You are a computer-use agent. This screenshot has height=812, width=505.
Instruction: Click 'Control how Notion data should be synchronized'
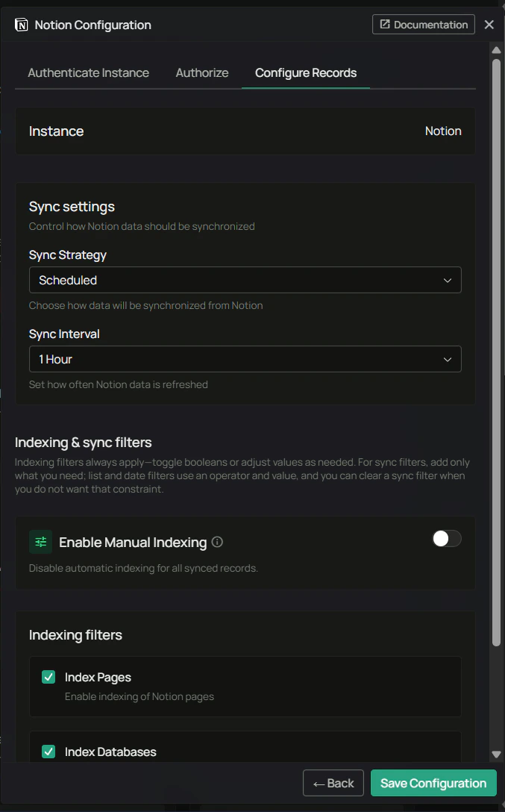click(x=142, y=226)
